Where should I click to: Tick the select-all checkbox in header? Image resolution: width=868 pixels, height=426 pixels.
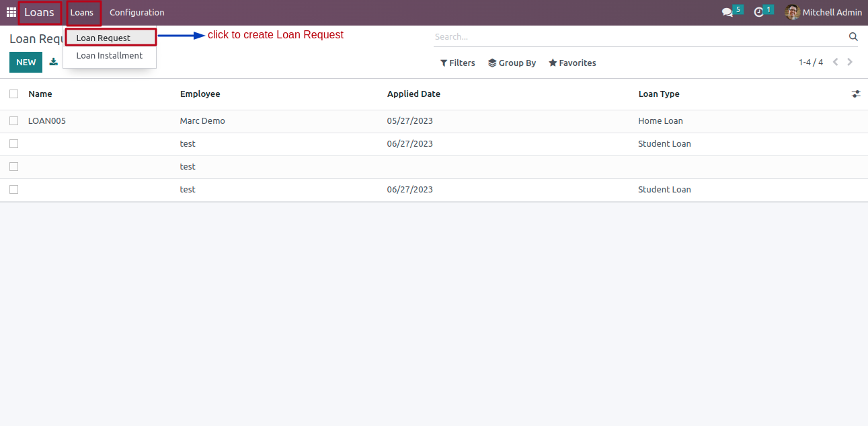(13, 94)
